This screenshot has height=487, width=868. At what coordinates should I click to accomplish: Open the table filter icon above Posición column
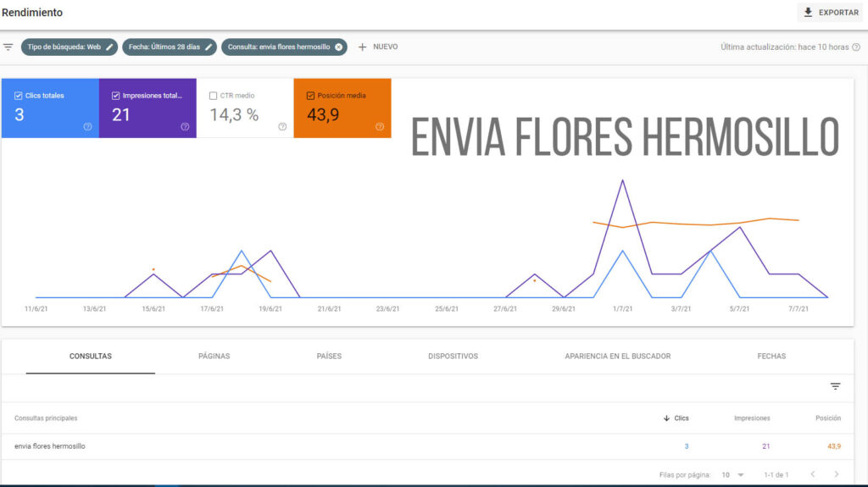(835, 386)
